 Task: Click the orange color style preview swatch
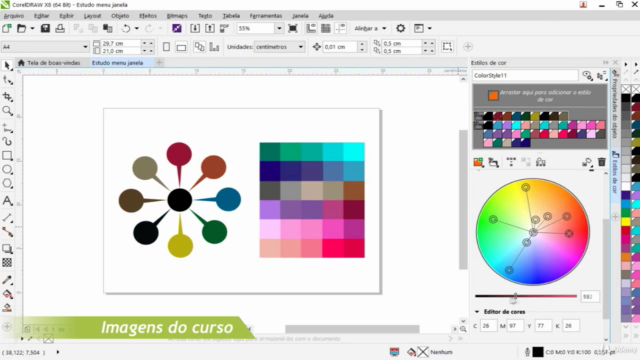pyautogui.click(x=493, y=95)
